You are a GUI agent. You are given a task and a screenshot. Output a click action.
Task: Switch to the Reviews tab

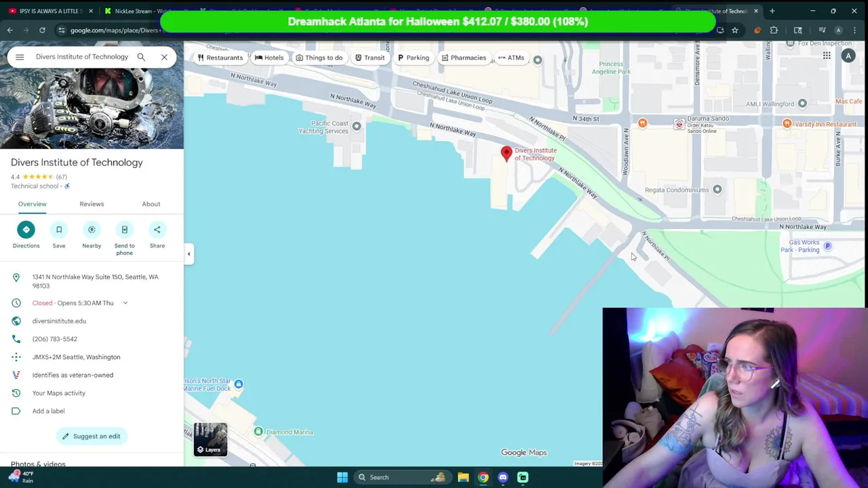pyautogui.click(x=92, y=204)
